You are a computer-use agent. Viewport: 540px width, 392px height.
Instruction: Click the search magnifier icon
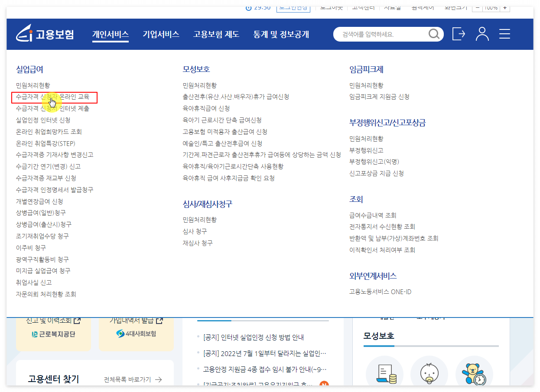(x=434, y=34)
